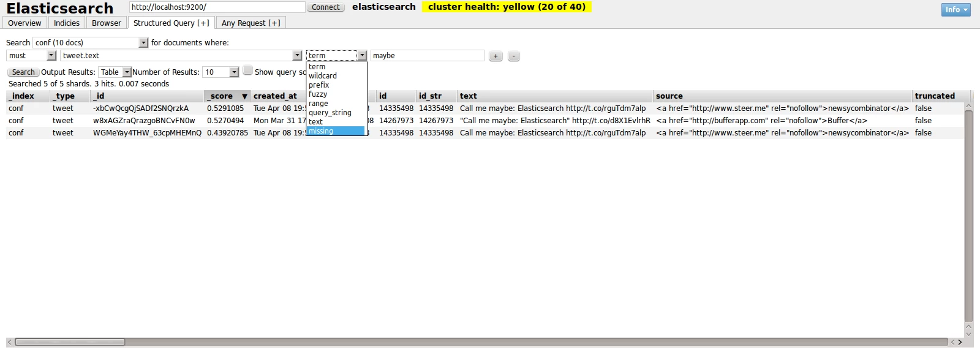Choose prefix from the query type list
Image resolution: width=980 pixels, height=353 pixels.
coord(336,85)
